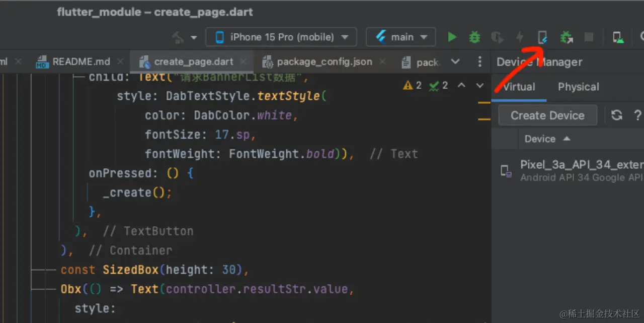The image size is (644, 323).
Task: Click the Flutter Hot Reload lightning icon
Action: 520,37
